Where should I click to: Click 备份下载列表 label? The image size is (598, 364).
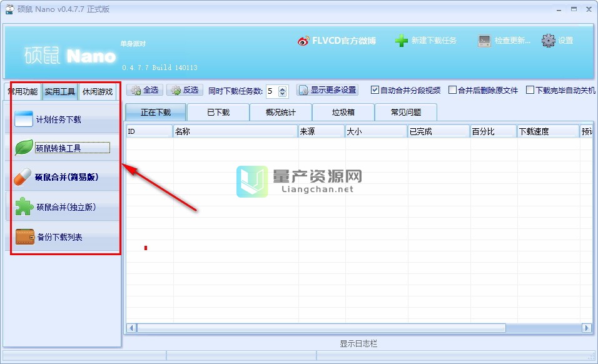pyautogui.click(x=60, y=238)
